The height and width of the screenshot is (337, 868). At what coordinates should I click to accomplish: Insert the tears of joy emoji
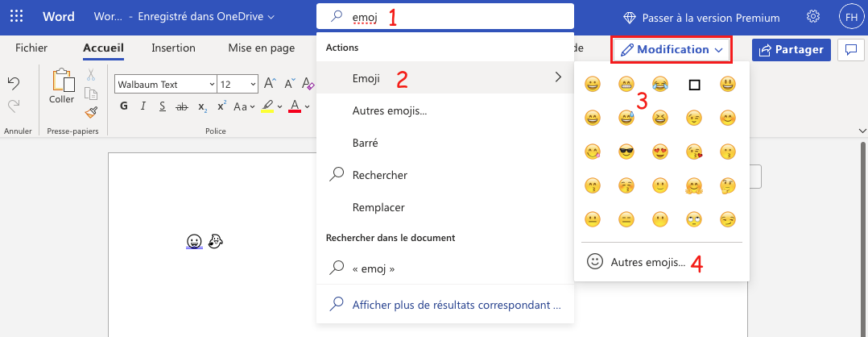tap(659, 84)
